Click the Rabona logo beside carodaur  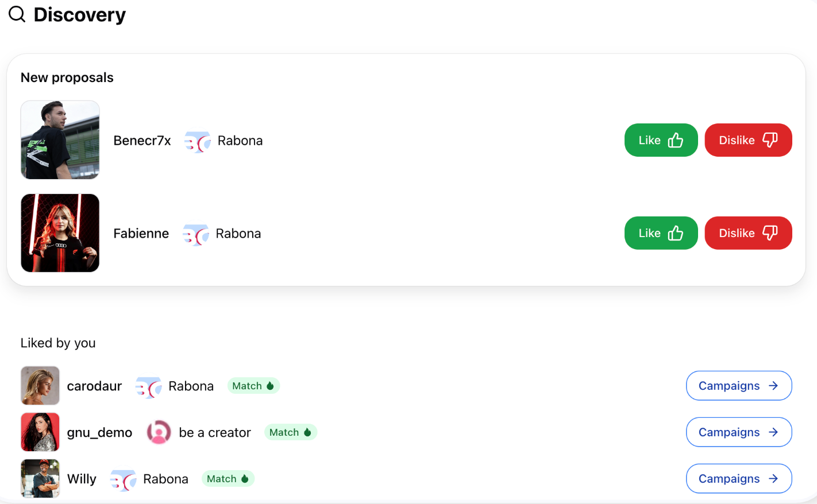[x=148, y=387]
